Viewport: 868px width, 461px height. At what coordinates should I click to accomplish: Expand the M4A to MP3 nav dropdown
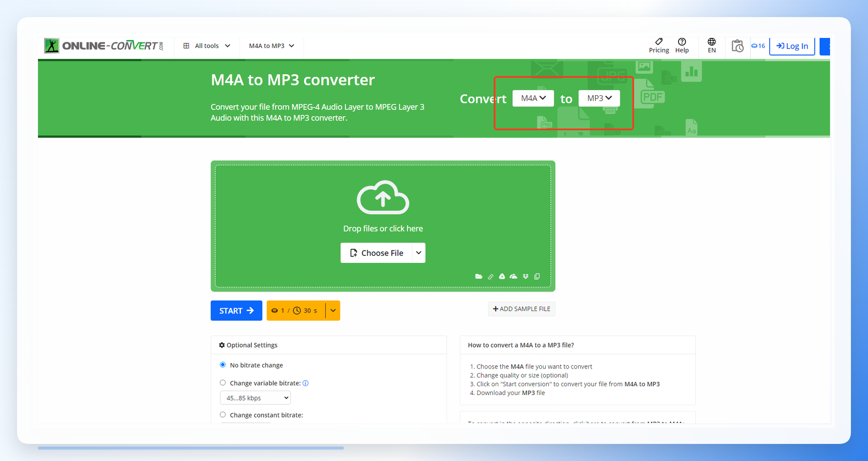pos(272,46)
